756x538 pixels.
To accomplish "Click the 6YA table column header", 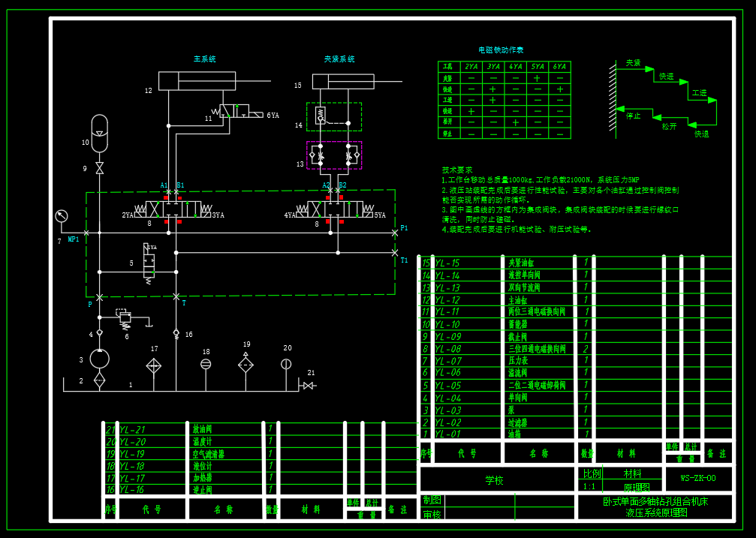I will click(560, 67).
